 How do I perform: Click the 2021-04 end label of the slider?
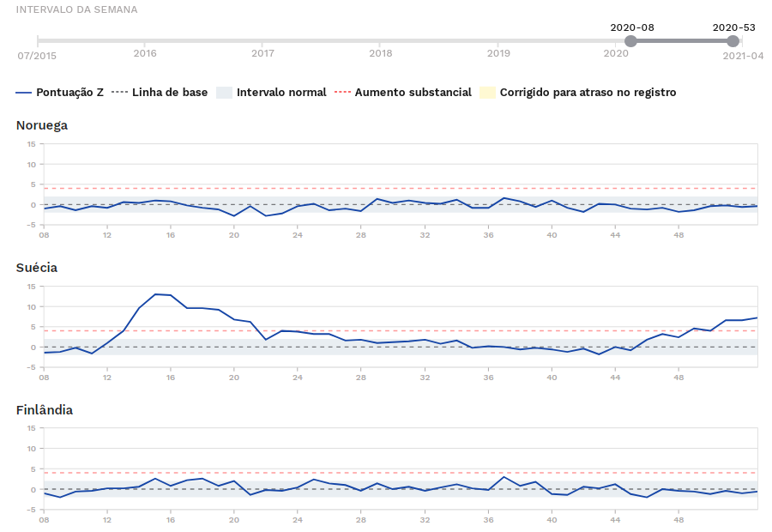pos(743,56)
